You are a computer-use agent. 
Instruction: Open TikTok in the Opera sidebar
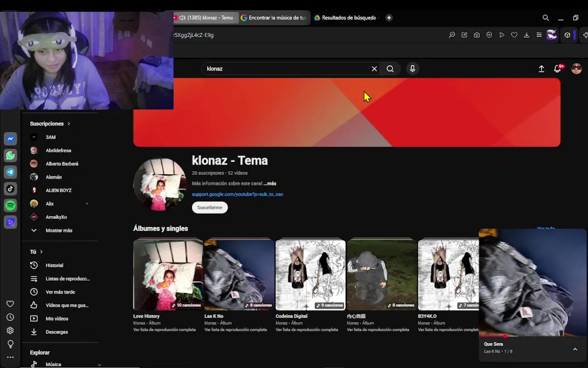tap(11, 189)
